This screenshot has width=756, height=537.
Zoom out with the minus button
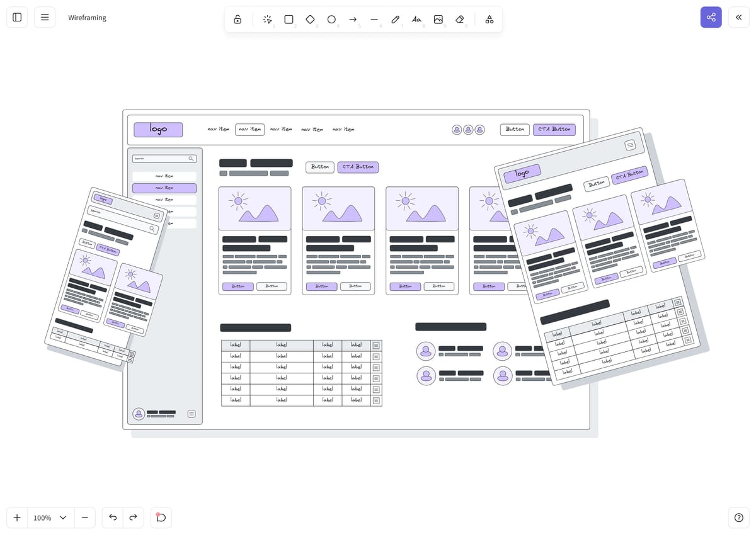pyautogui.click(x=84, y=517)
